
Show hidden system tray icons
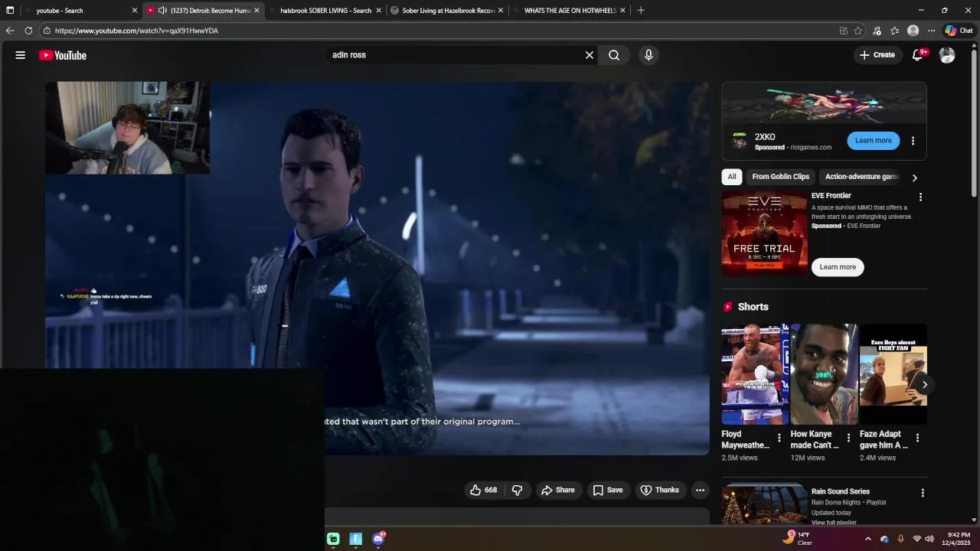(x=867, y=539)
